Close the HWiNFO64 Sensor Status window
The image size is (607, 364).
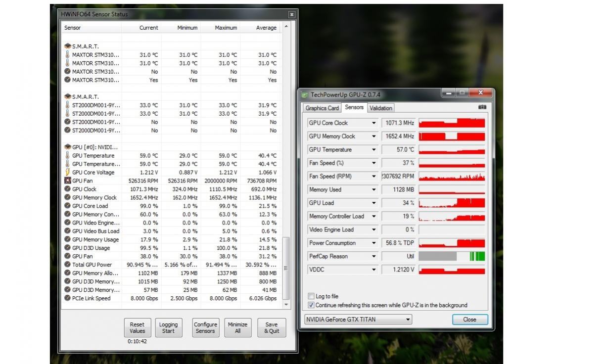tap(291, 15)
